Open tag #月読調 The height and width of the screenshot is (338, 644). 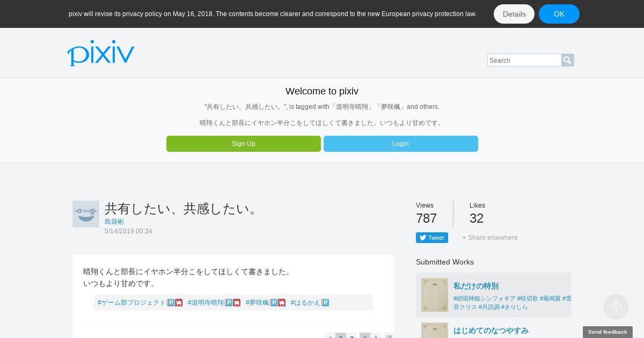(x=489, y=307)
